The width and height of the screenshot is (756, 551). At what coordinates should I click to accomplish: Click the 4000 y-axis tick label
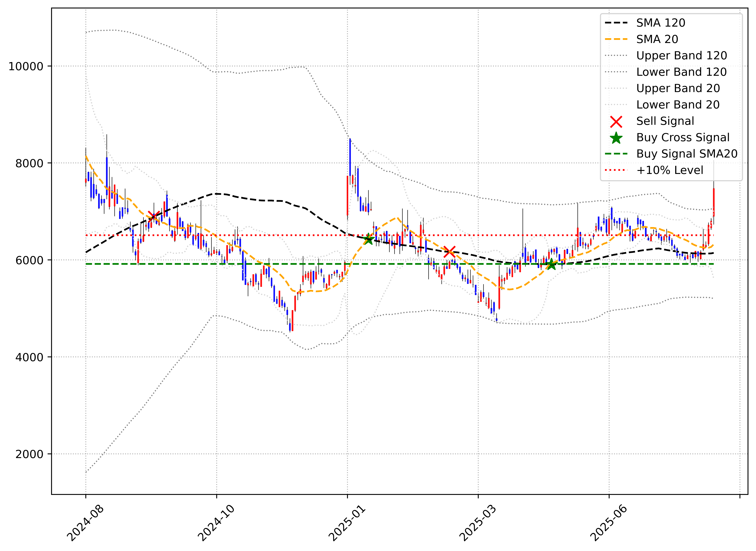coord(29,357)
